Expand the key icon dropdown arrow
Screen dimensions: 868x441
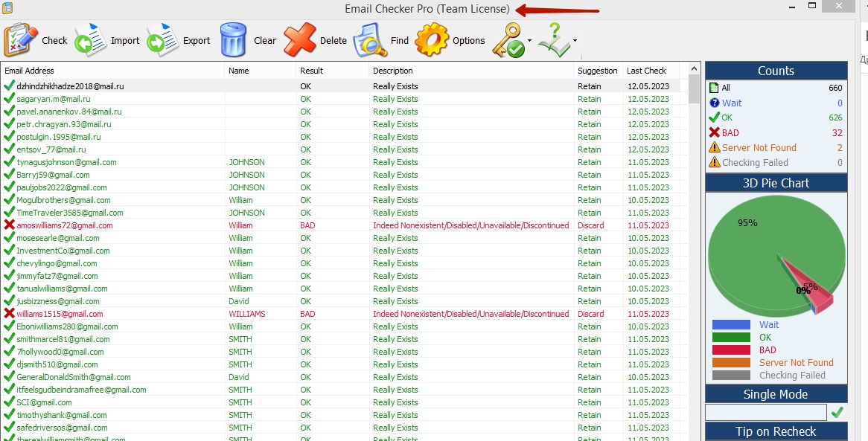(x=529, y=41)
